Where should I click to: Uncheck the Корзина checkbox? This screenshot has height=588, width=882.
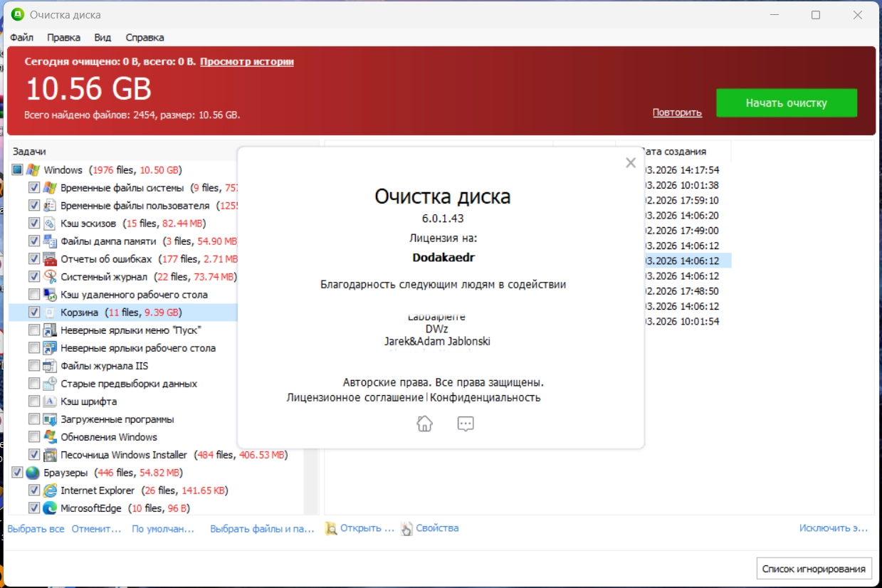[x=33, y=313]
